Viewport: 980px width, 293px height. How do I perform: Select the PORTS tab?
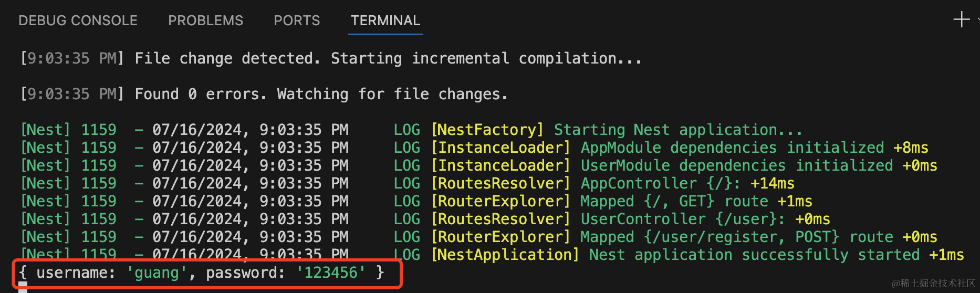pyautogui.click(x=297, y=20)
